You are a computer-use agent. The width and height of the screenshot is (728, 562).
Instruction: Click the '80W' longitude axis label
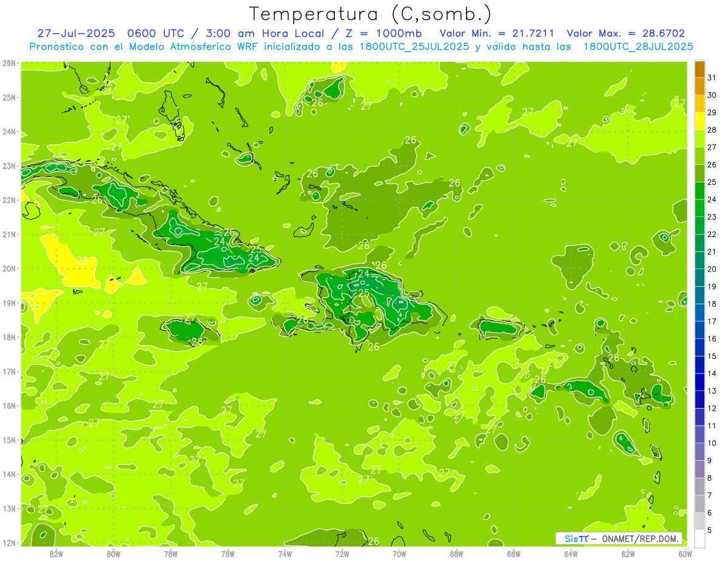113,554
